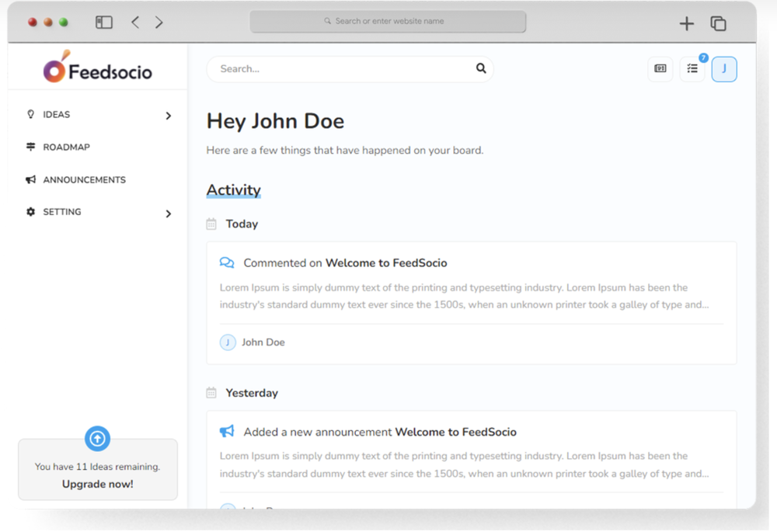Expand the Ideas menu chevron
Viewport: 777px width, 532px height.
[x=169, y=116]
